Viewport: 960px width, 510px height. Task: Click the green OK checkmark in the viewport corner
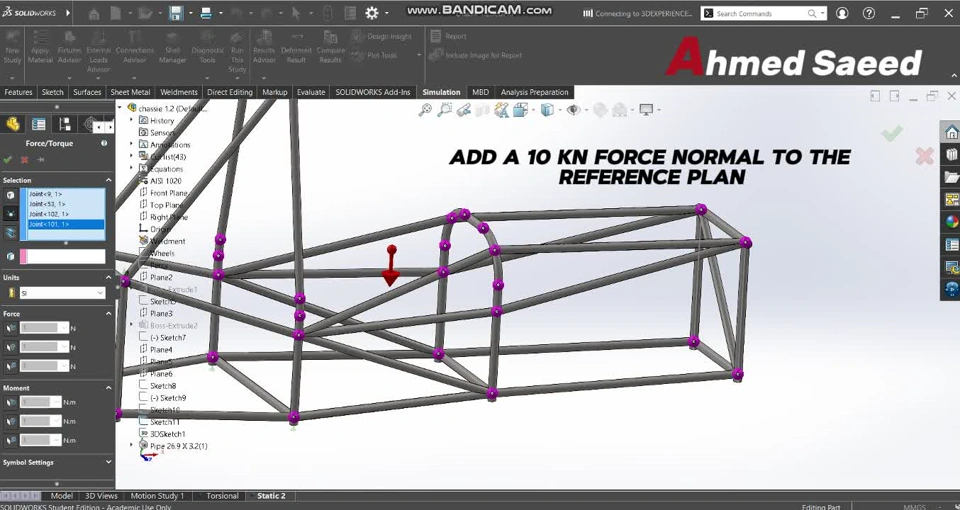tap(892, 133)
